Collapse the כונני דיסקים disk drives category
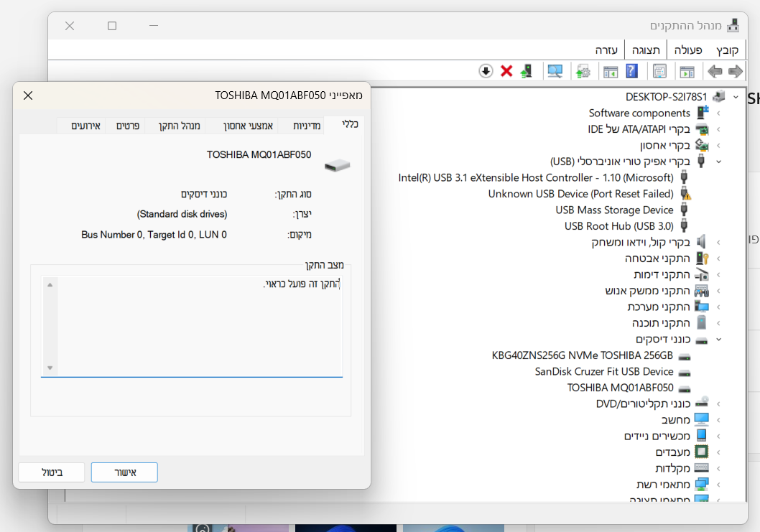 click(719, 339)
